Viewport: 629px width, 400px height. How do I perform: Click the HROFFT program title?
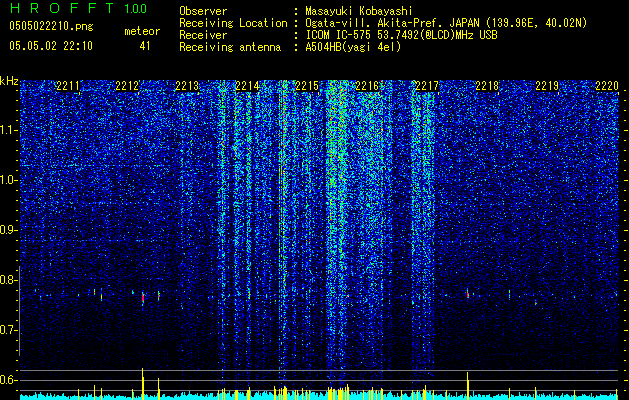point(62,8)
